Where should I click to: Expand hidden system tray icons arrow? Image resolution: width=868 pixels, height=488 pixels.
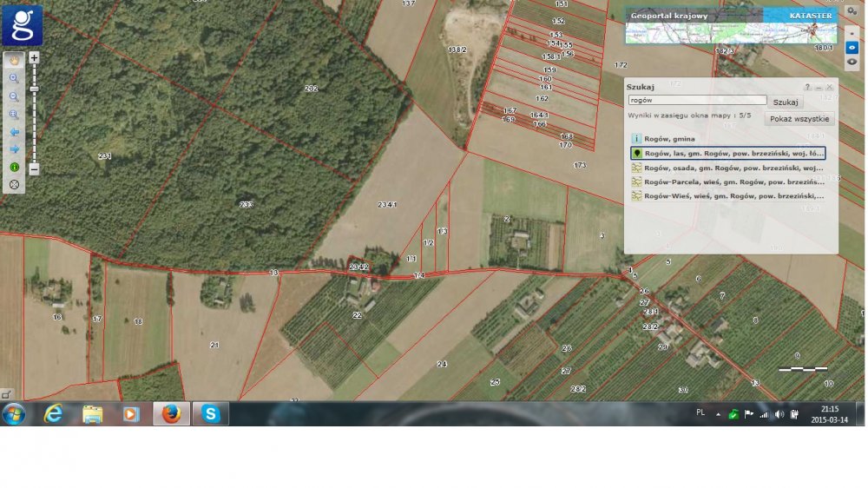pos(718,414)
